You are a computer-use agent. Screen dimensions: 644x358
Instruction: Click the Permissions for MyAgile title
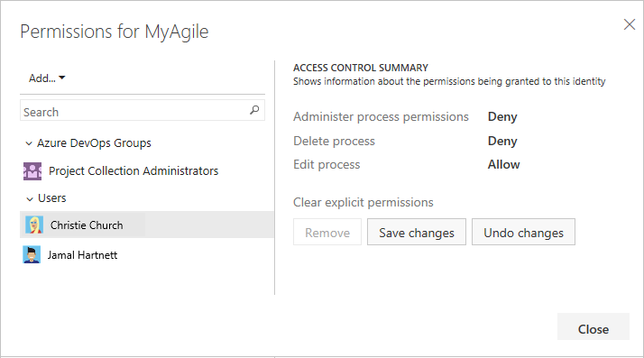[x=115, y=32]
